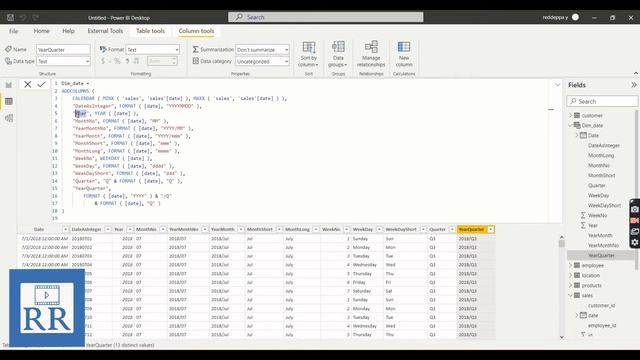
Task: Expand the employee table in Fields
Action: [571, 265]
